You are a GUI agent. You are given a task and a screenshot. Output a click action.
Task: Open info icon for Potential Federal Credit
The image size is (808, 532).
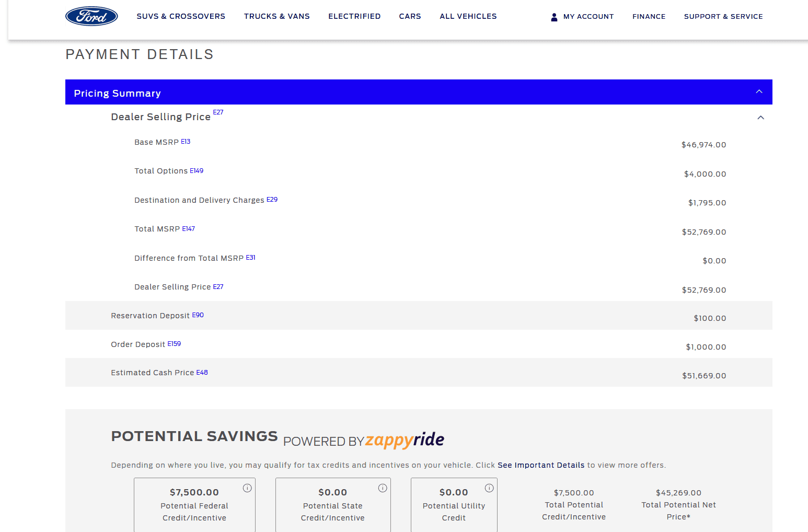click(x=247, y=488)
